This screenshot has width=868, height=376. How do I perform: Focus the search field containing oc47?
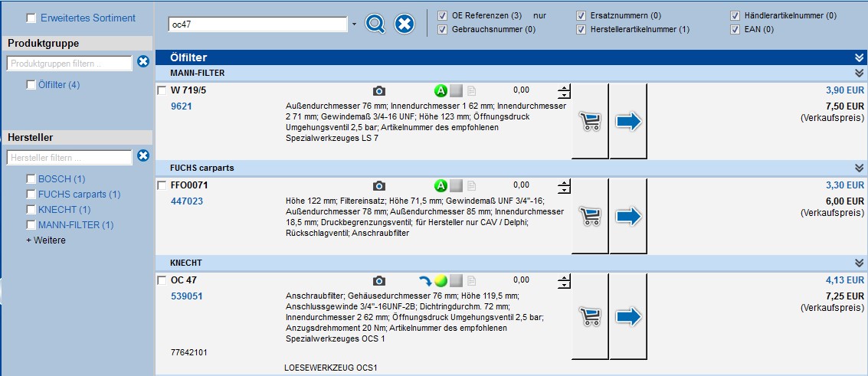(x=258, y=25)
